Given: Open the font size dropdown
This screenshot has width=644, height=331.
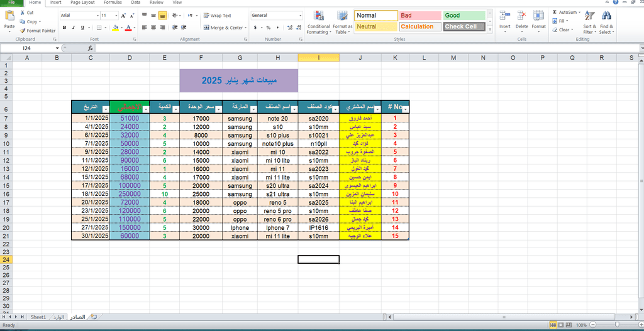Looking at the screenshot, I should (115, 16).
